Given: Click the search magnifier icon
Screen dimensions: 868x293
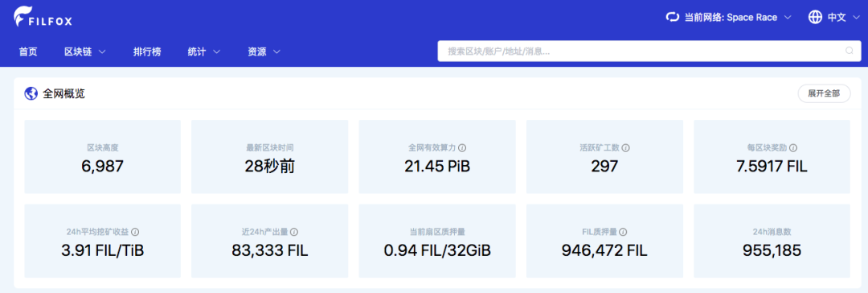Looking at the screenshot, I should click(850, 51).
